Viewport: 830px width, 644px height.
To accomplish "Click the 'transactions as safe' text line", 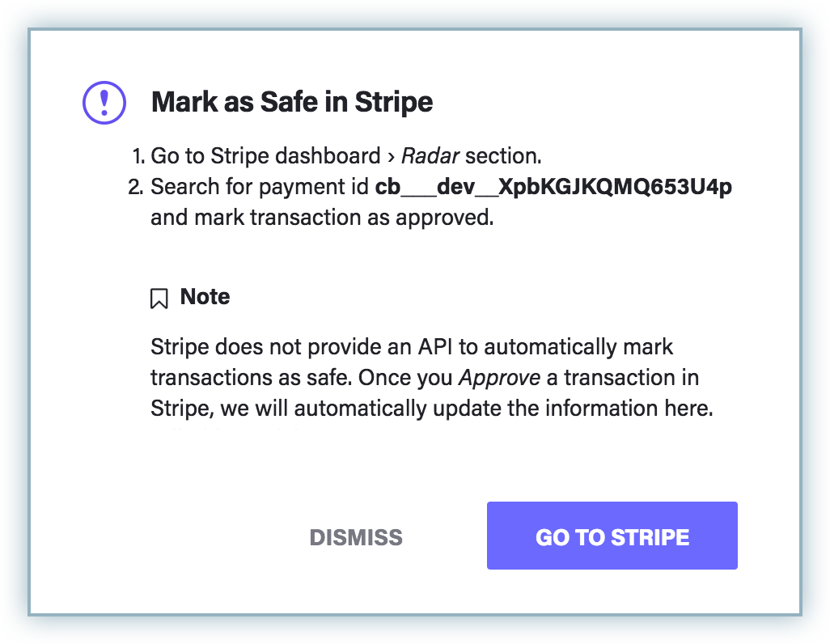I will pyautogui.click(x=251, y=378).
